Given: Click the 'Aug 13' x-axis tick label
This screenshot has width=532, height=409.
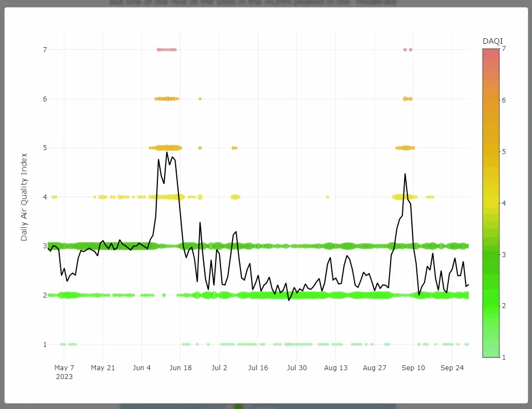Looking at the screenshot, I should (x=336, y=367).
